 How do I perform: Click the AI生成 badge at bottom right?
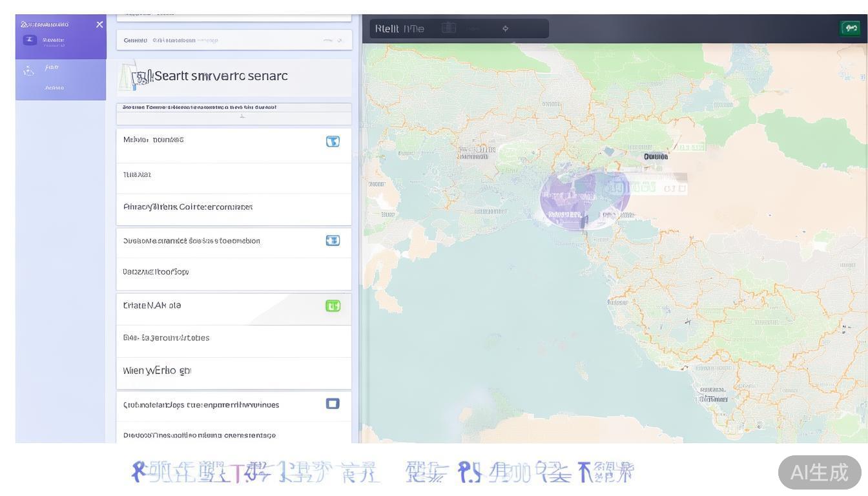point(819,472)
